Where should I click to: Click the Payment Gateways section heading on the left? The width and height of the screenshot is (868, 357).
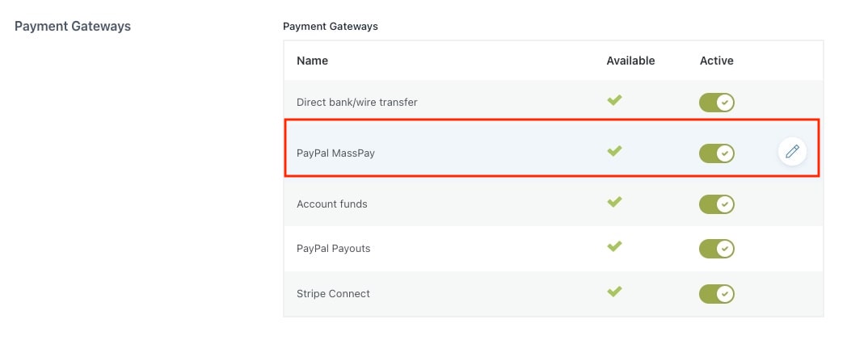73,27
